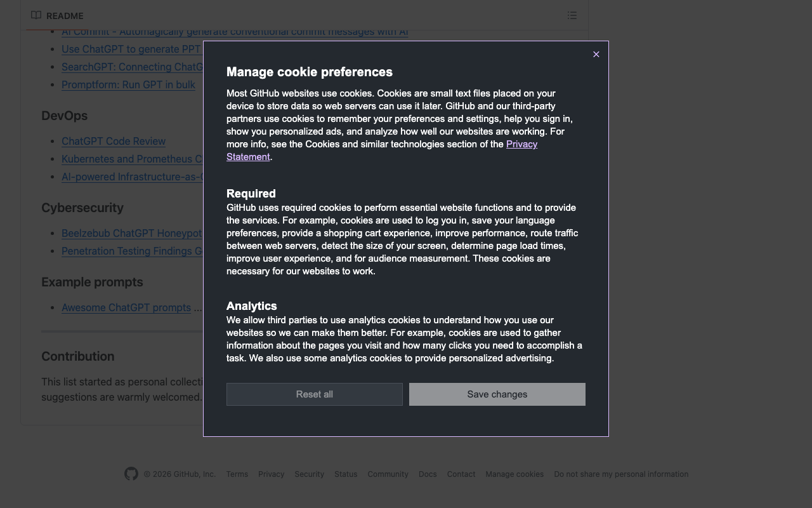Screen dimensions: 812x508
Task: Open the Community footer link
Action: pos(388,474)
